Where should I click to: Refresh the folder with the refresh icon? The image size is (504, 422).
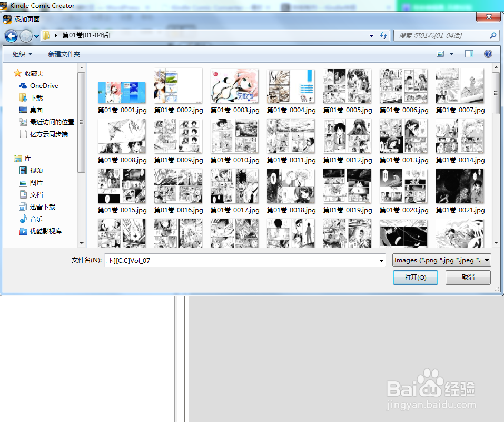383,36
